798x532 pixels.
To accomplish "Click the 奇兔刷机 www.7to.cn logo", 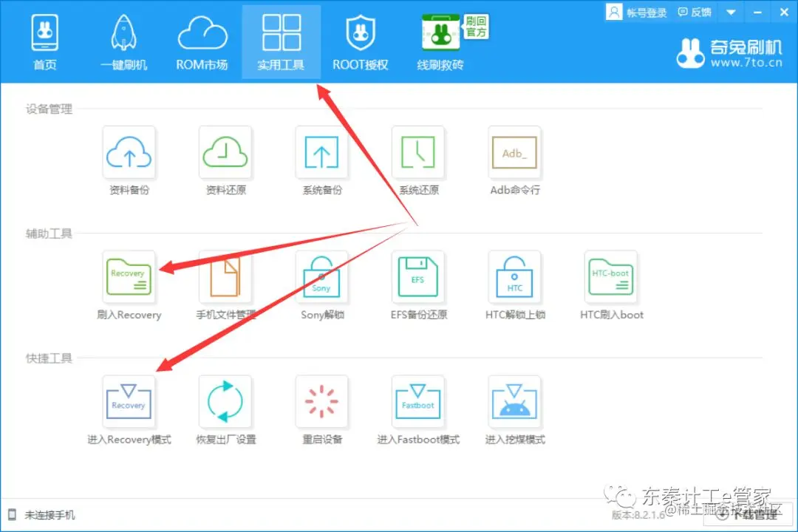I will coord(729,53).
